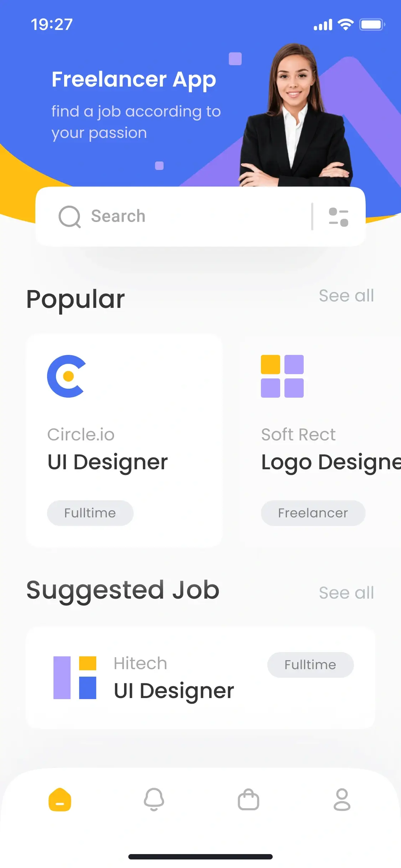Tap the Soft Rect squares logo
This screenshot has width=401, height=868.
point(282,376)
